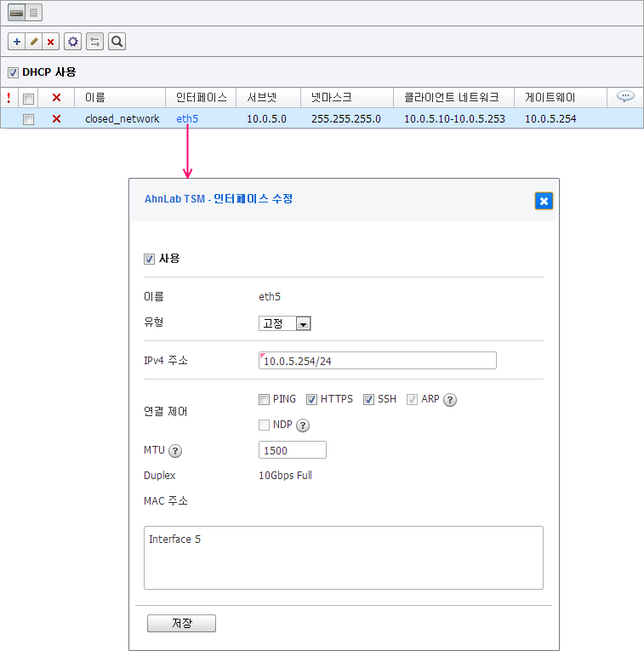Switch to the device panel view icon
Viewport: 644px width, 651px height.
17,13
